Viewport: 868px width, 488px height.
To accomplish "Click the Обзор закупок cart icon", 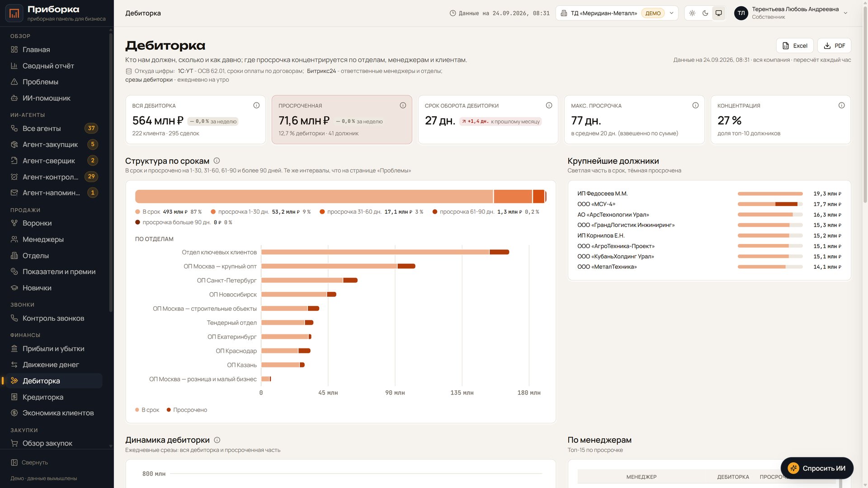I will click(14, 443).
